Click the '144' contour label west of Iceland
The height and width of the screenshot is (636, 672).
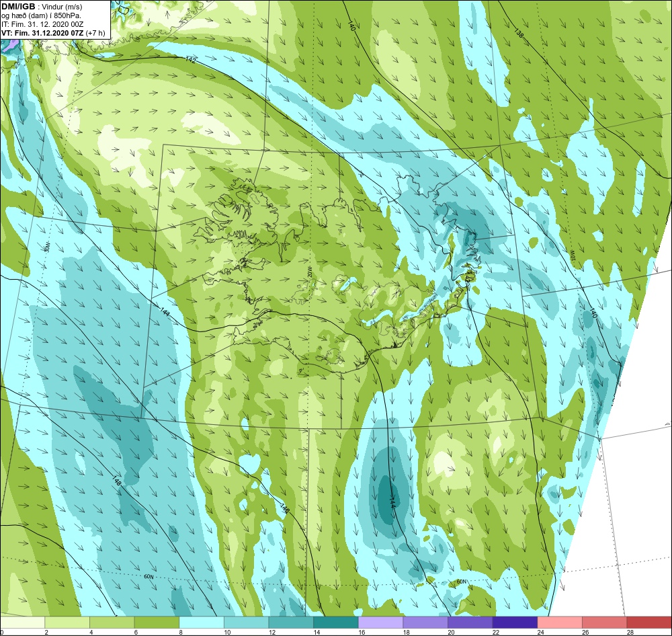pyautogui.click(x=165, y=311)
